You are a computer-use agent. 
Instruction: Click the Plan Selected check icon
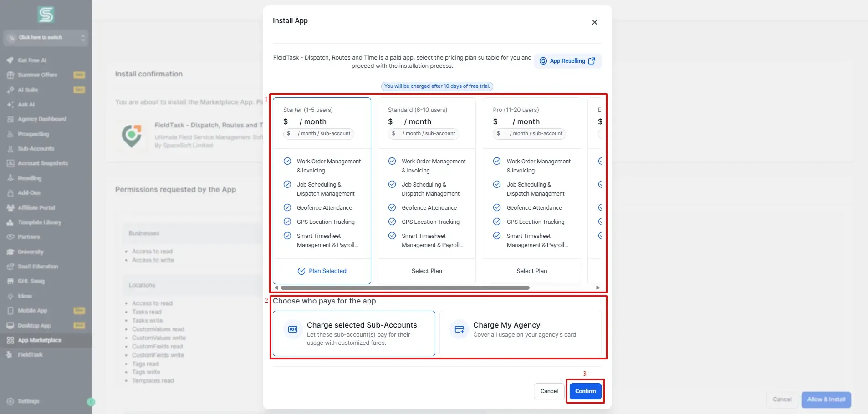point(301,271)
